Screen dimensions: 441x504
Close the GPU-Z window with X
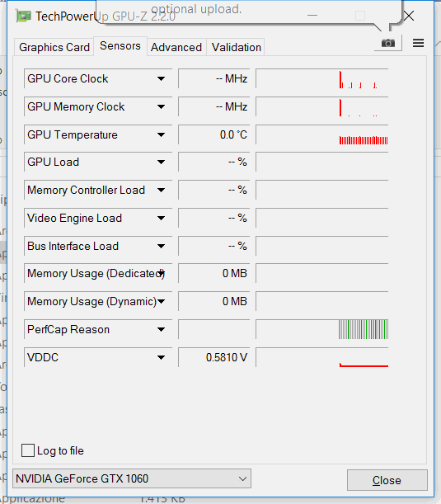pos(409,16)
